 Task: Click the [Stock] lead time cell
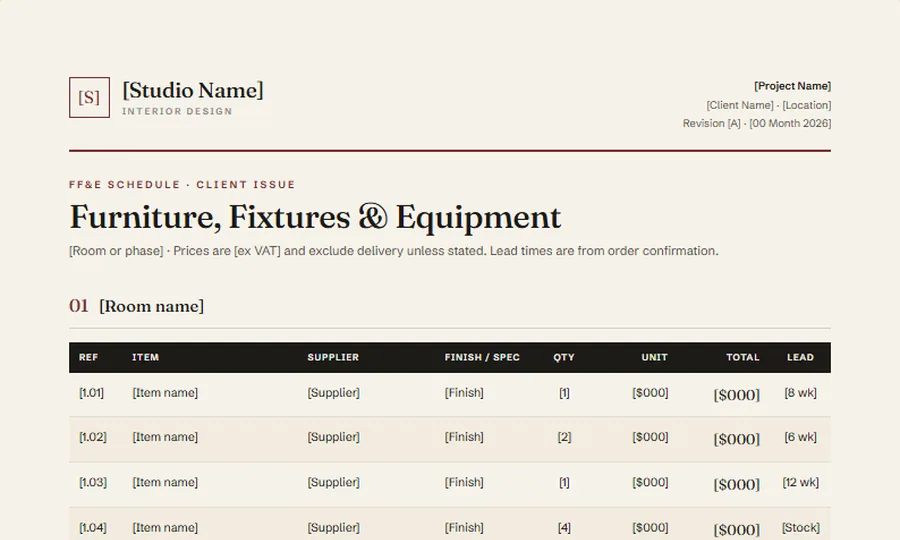click(x=801, y=528)
